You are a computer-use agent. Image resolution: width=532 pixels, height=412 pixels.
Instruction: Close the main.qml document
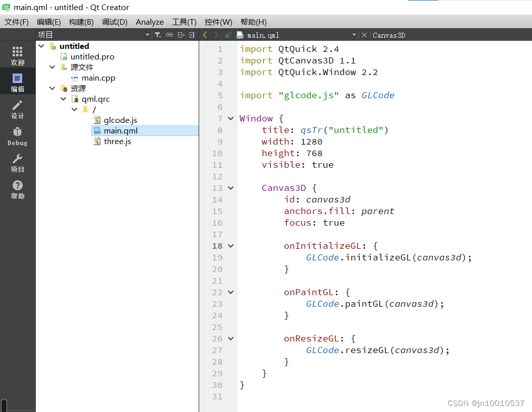tap(364, 35)
